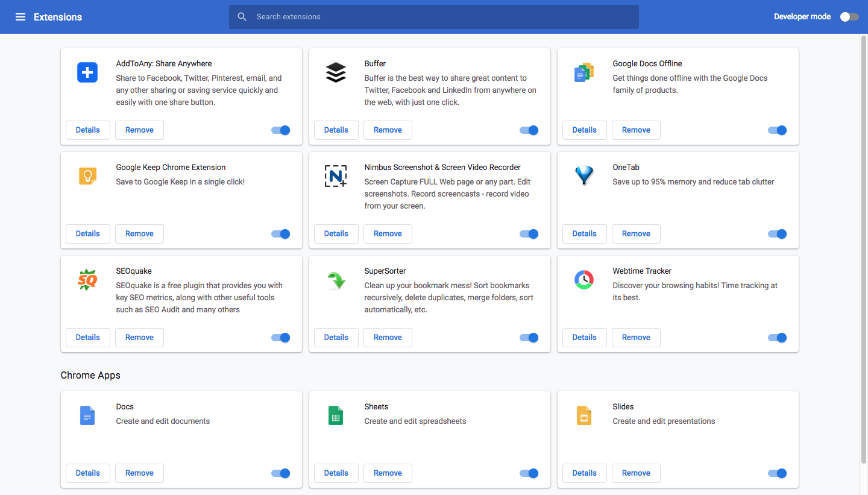This screenshot has height=495, width=868.
Task: Click the Search extensions field
Action: pyautogui.click(x=434, y=17)
